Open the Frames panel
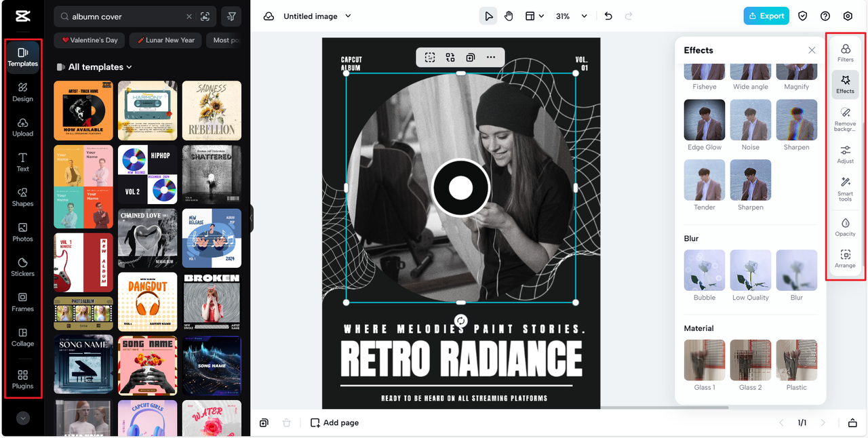Screen dimensions: 868x438 (x=22, y=302)
